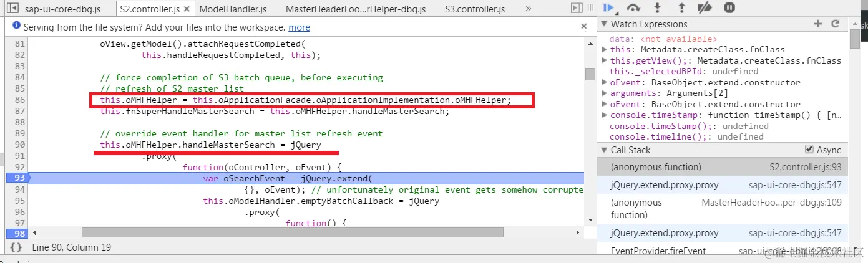Dismiss the workspace info banner
868x263 pixels.
coord(584,27)
